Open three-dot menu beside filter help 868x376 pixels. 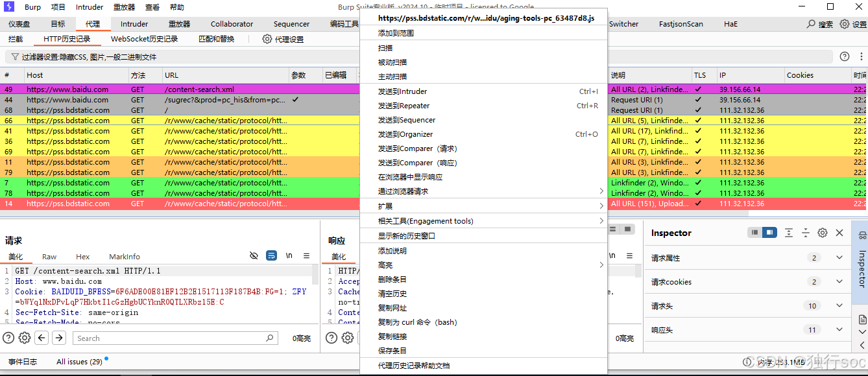pyautogui.click(x=862, y=56)
